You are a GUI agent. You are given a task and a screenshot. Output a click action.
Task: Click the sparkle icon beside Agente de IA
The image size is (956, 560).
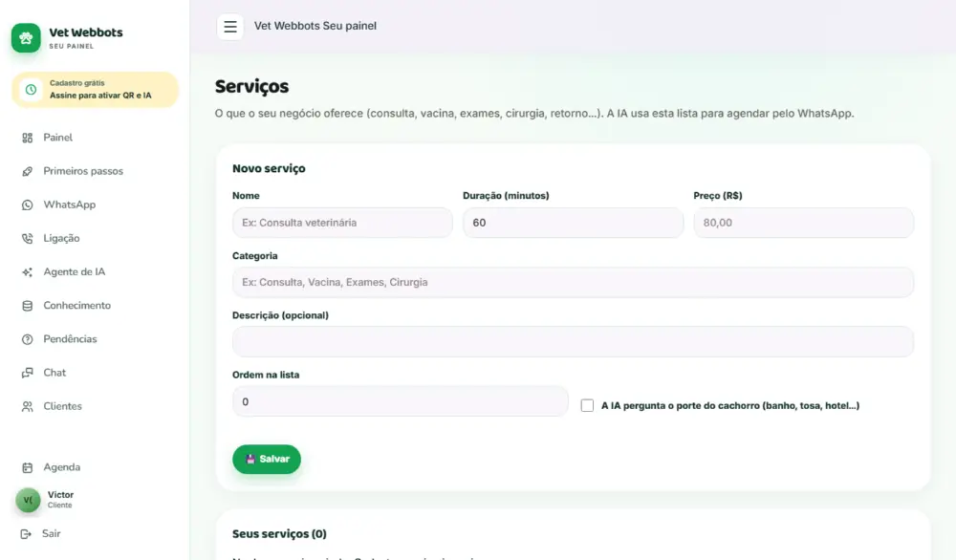point(28,271)
